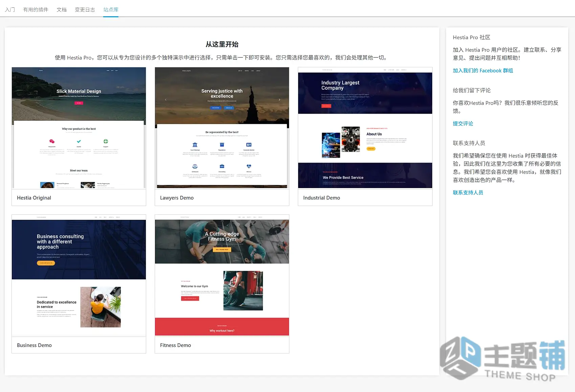Open the 入门 tab
The image size is (575, 392).
pos(10,9)
